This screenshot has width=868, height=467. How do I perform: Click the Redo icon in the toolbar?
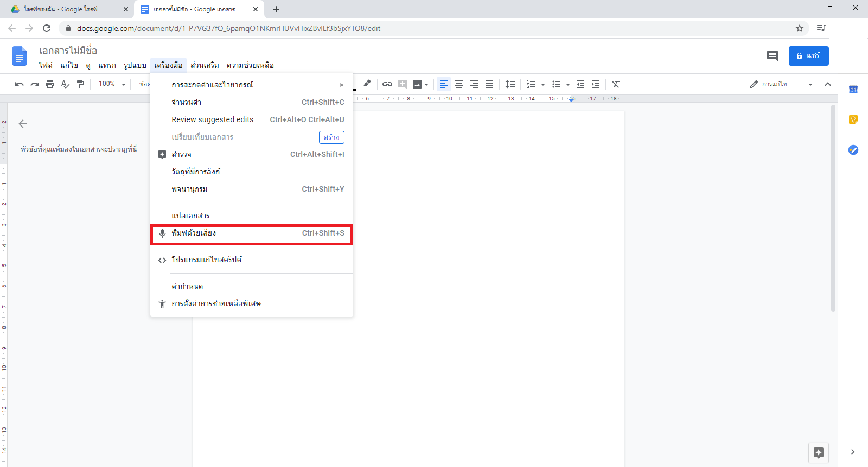(x=35, y=84)
